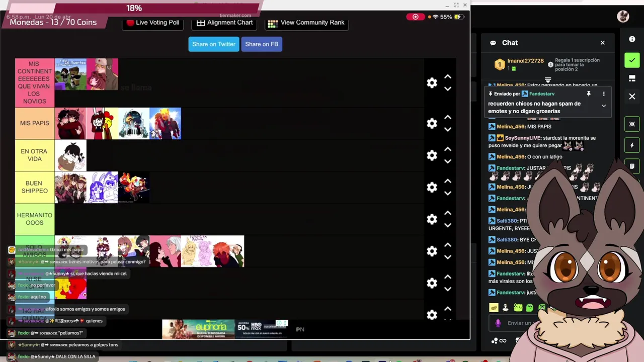
Task: Click Live Voting Poll button
Action: 153,23
